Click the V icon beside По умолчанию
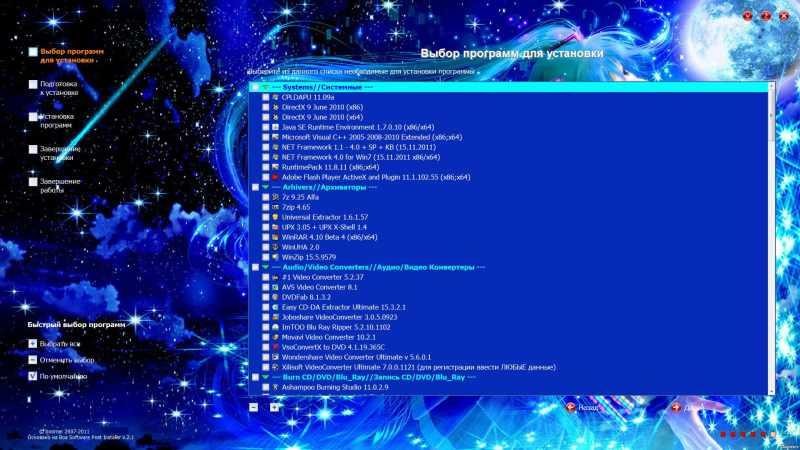This screenshot has height=450, width=800. point(33,376)
